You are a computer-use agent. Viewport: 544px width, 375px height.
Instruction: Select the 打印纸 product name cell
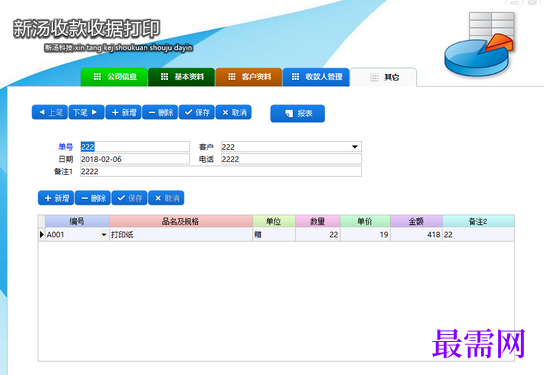coord(181,235)
